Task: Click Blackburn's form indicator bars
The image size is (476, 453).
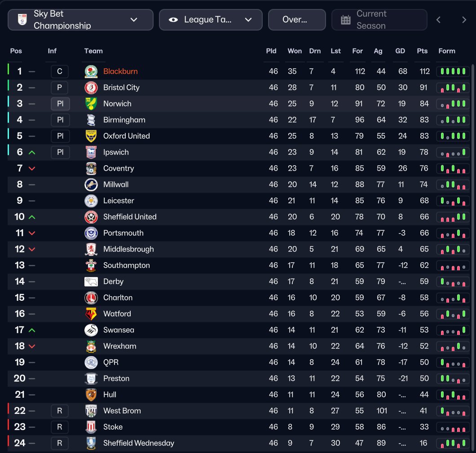Action: (453, 71)
